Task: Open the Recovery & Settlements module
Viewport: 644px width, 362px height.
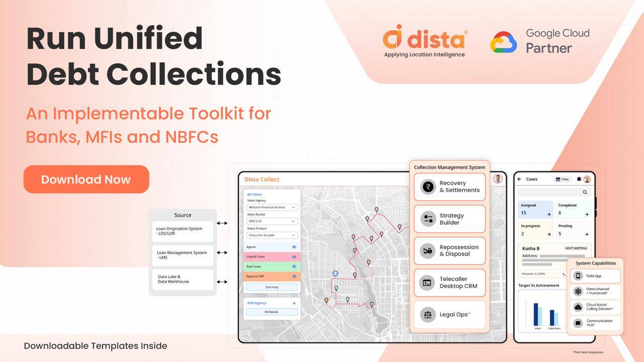Action: coord(450,187)
